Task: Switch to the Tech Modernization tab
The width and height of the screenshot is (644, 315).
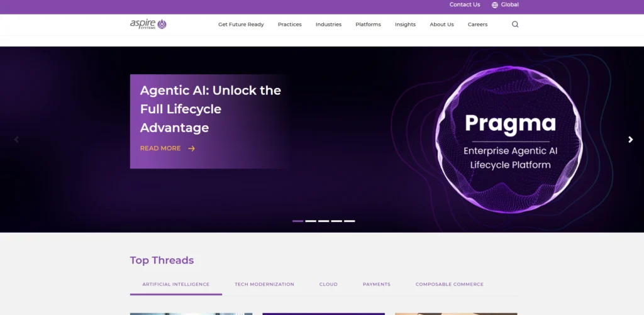Action: click(265, 284)
